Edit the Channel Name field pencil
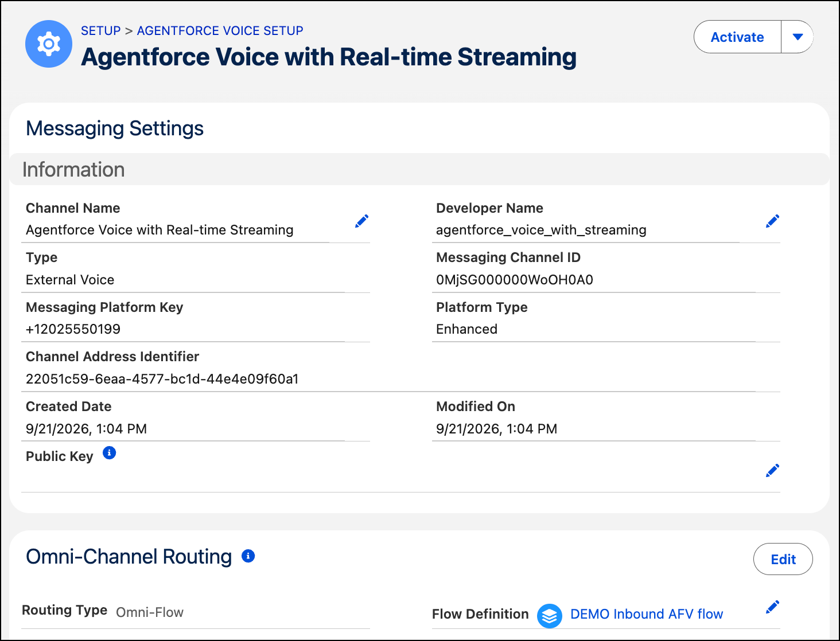 pos(362,221)
